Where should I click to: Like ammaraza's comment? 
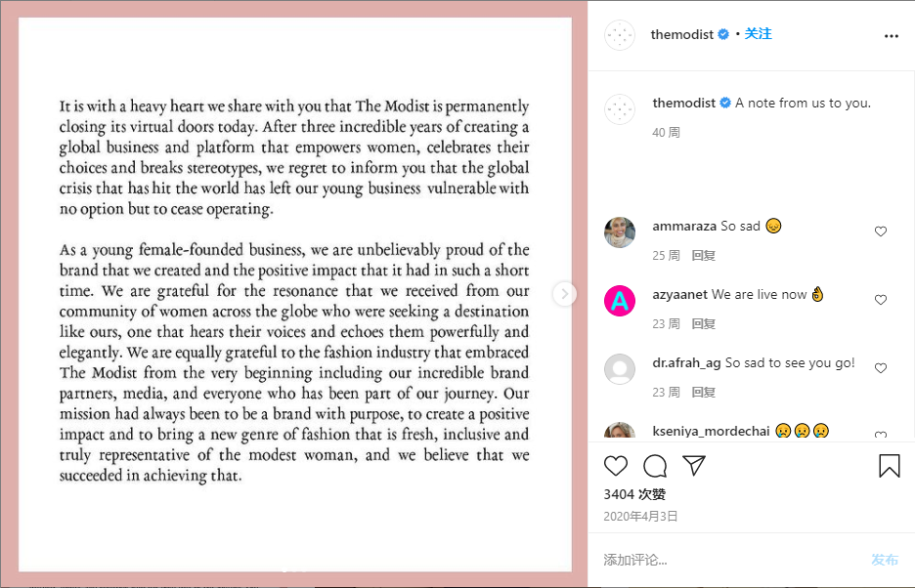[x=881, y=231]
